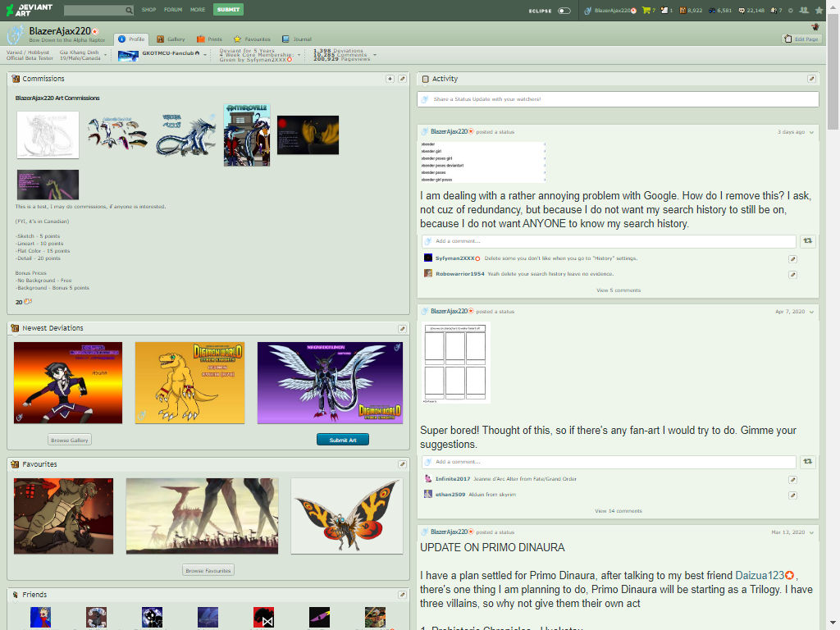The height and width of the screenshot is (630, 840).
Task: Click the small avatar icon above Edit Page
Action: point(815,27)
